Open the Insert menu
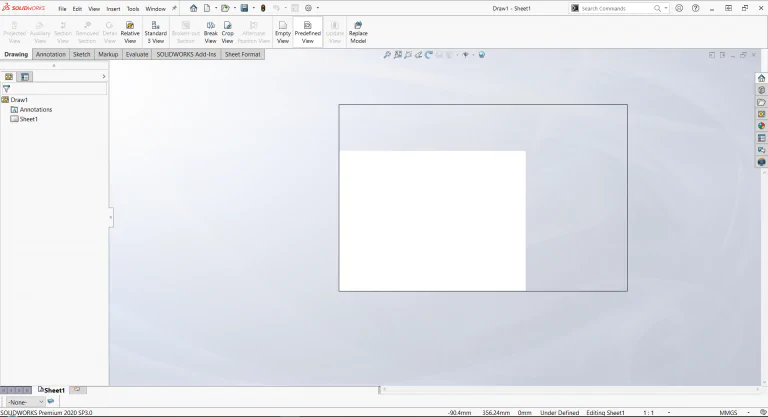The height and width of the screenshot is (417, 768). (113, 9)
